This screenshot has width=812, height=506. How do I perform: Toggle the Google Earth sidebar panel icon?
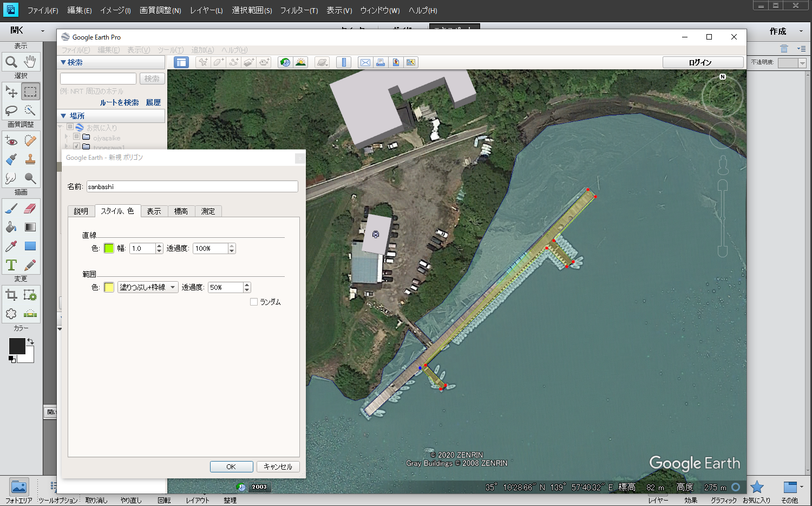181,62
